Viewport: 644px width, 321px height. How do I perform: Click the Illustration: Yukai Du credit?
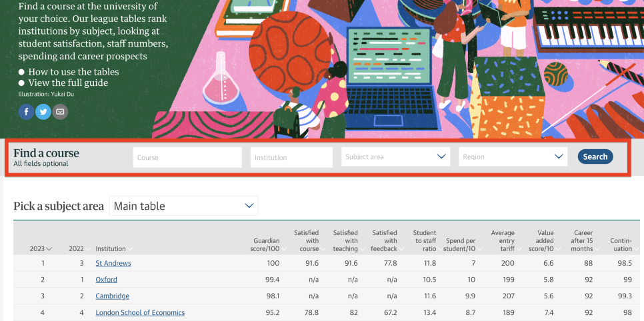tap(46, 94)
